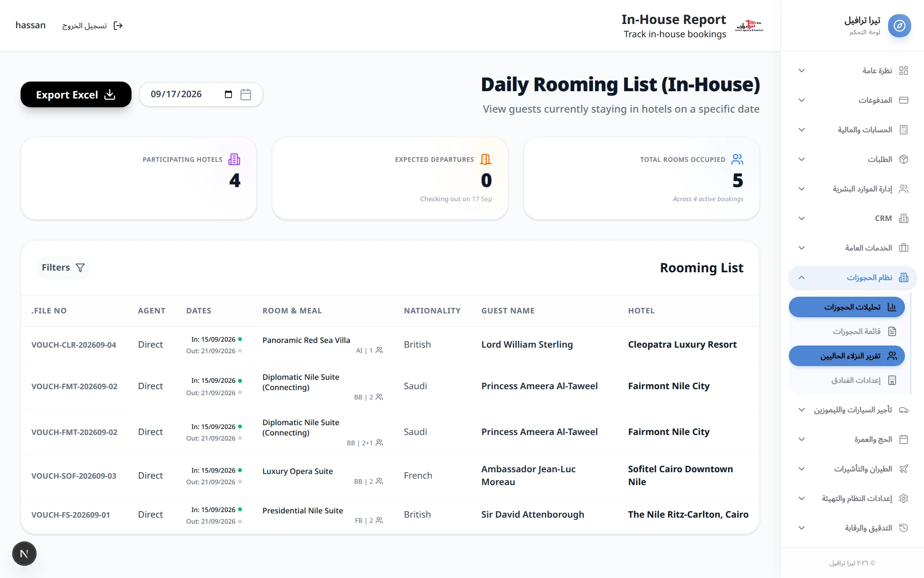Click guest Lord William Sterling
Viewport: 924px width, 578px height.
click(x=527, y=345)
